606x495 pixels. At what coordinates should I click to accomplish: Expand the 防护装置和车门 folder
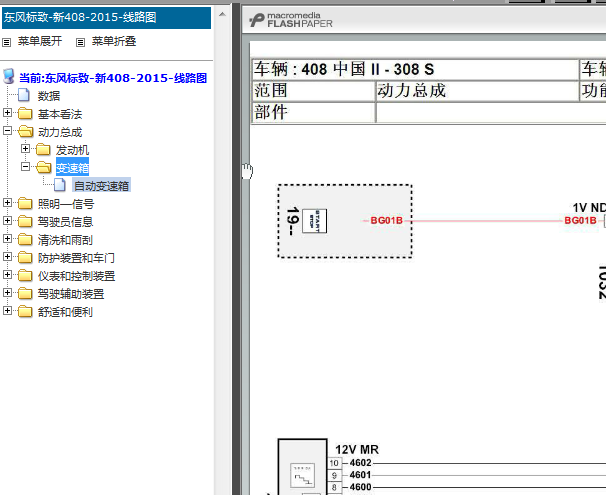coord(7,256)
